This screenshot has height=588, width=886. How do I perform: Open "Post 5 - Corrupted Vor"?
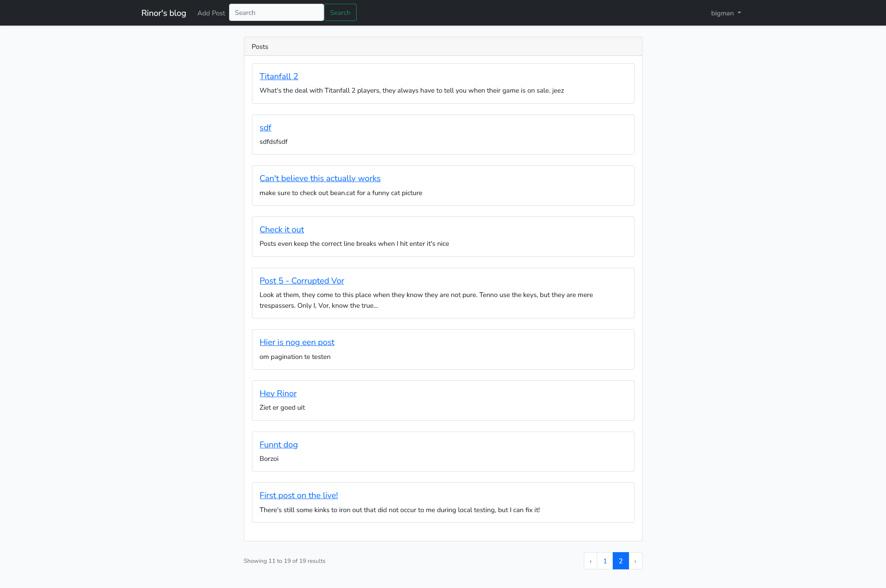point(302,281)
